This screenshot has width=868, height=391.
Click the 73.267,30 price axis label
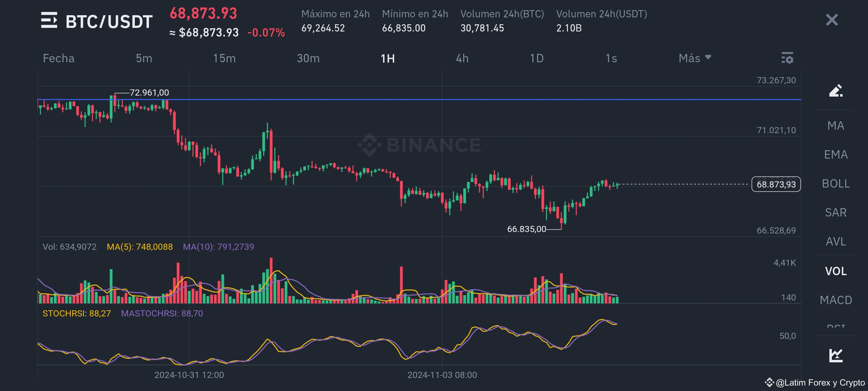point(776,80)
